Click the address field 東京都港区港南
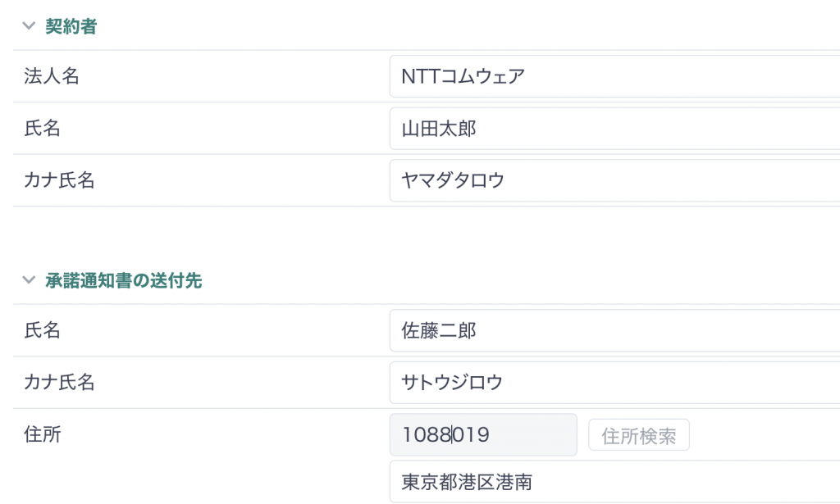This screenshot has width=840, height=504. coord(614,482)
